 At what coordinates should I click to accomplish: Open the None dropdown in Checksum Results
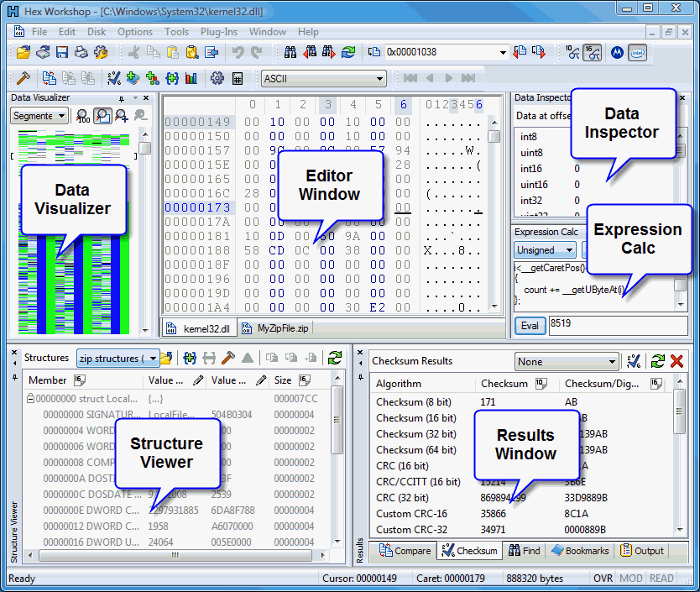(612, 362)
